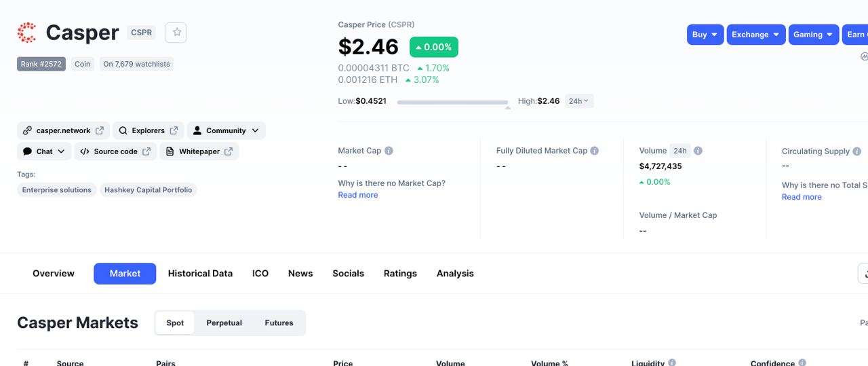
Task: Click Read more under Circulating Supply
Action: pyautogui.click(x=802, y=197)
